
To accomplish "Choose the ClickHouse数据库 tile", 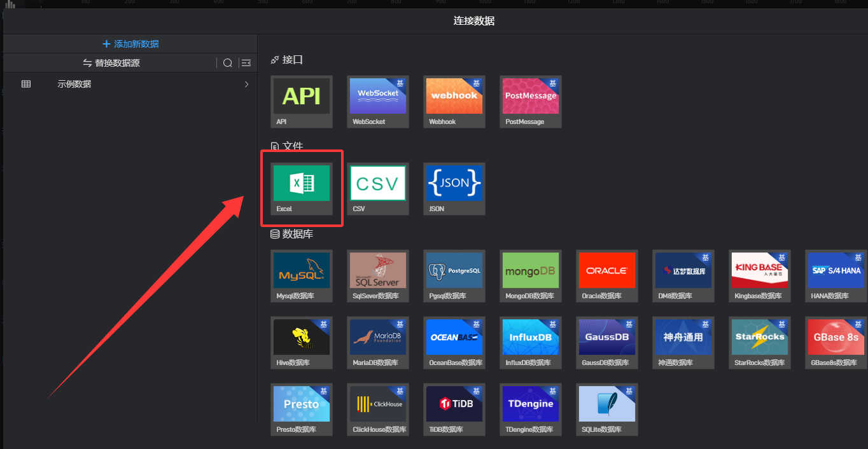I will pos(378,410).
